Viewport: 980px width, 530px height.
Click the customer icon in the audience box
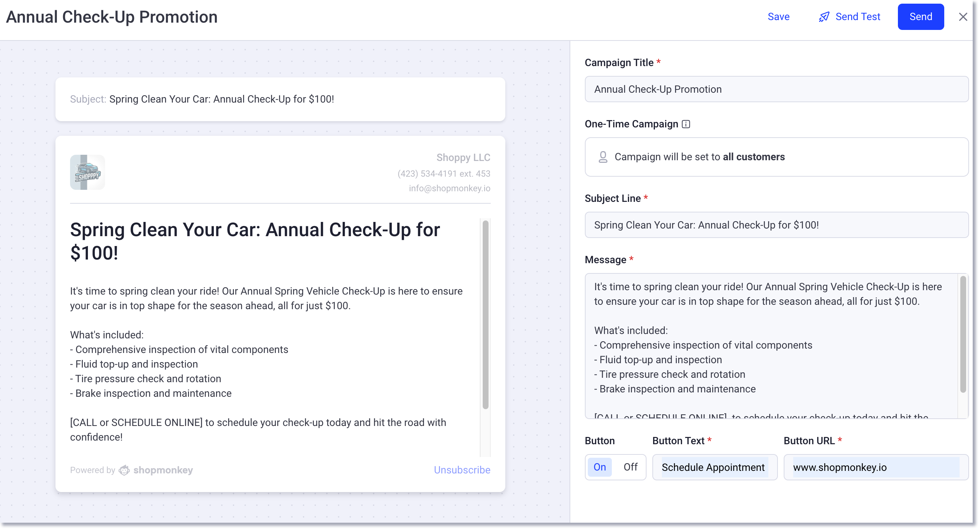coord(603,156)
